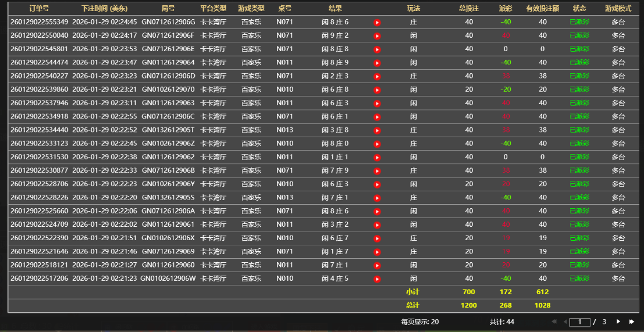Play video replay for order 260129022555349
This screenshot has height=332, width=644.
coord(377,23)
